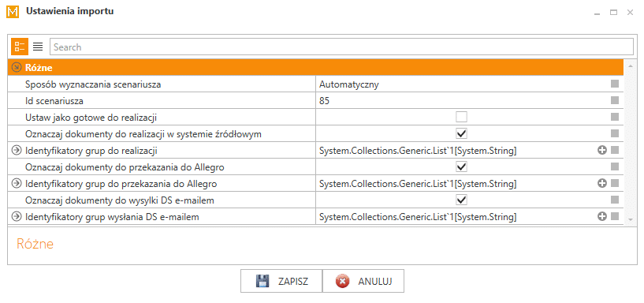Uncheck Oznaczaj dokumenty do realizacji w systemie źródłowym
This screenshot has height=303, width=644.
coord(461,133)
